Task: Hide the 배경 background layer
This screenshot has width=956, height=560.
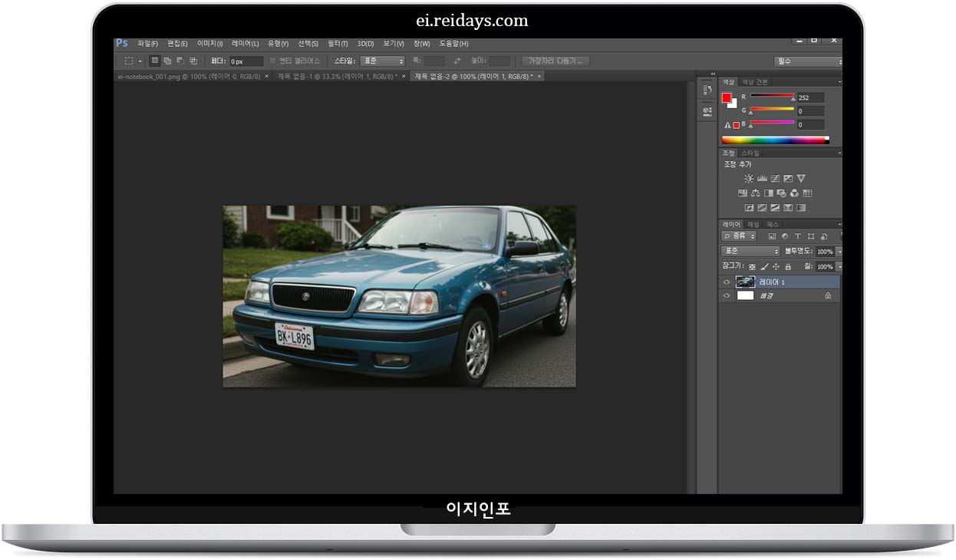Action: (727, 296)
